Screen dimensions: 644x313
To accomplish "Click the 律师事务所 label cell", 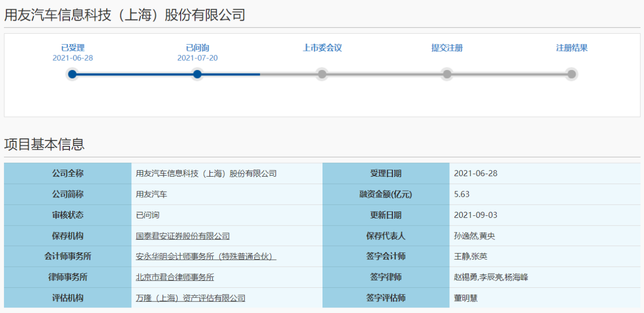I will pos(68,277).
